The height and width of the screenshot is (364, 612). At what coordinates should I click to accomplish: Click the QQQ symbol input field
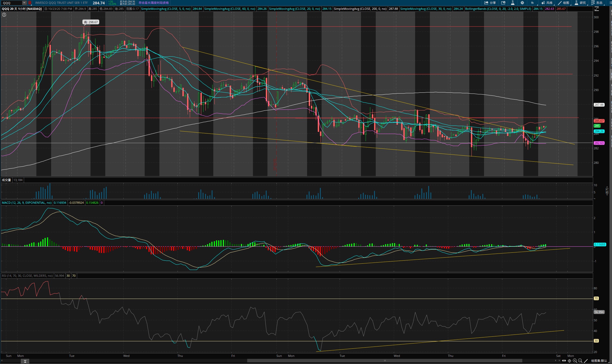coord(11,3)
